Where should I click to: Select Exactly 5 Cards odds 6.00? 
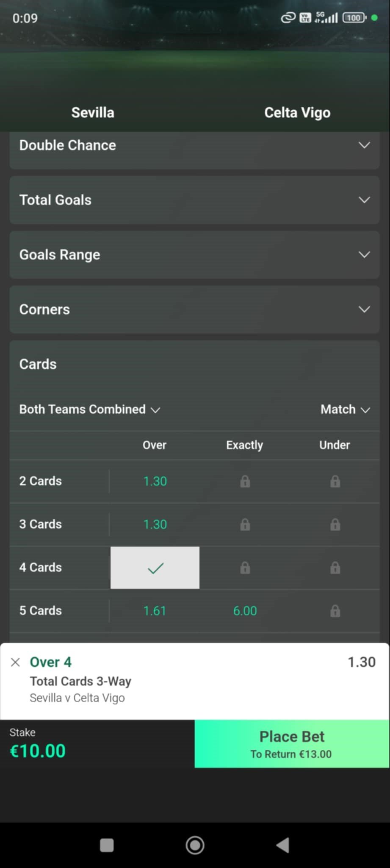click(x=245, y=611)
